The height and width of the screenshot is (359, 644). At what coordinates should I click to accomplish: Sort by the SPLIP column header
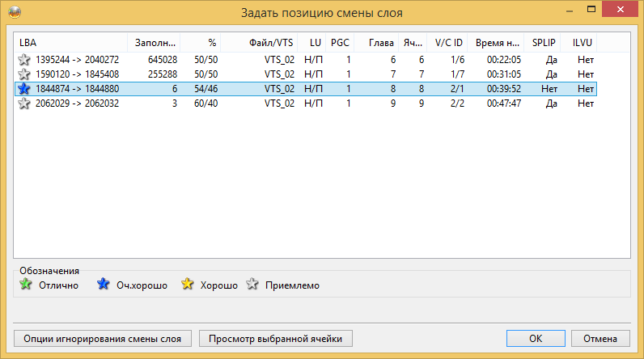[542, 43]
